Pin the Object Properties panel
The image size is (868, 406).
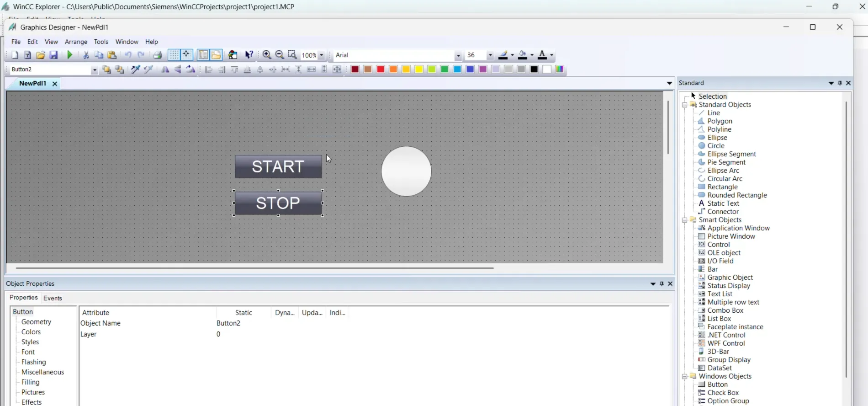(662, 283)
